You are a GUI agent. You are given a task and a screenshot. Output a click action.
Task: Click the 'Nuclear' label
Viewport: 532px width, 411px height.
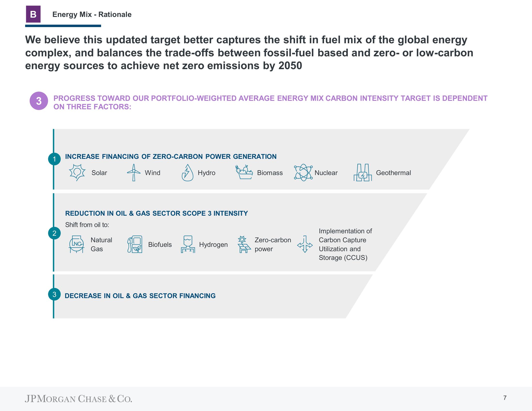(x=326, y=173)
